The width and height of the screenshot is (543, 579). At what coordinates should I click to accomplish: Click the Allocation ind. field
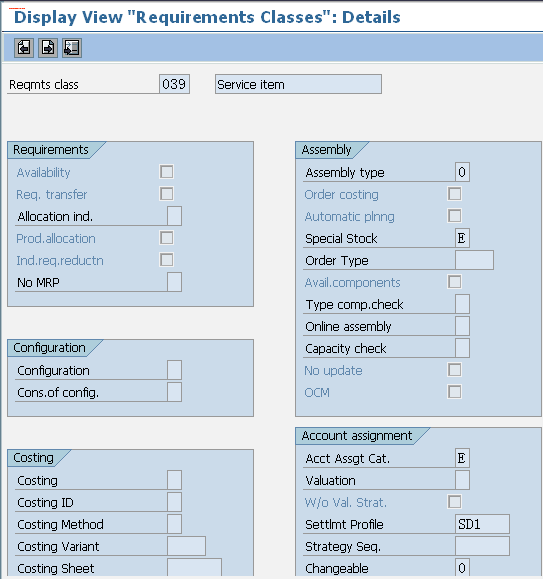click(x=174, y=216)
